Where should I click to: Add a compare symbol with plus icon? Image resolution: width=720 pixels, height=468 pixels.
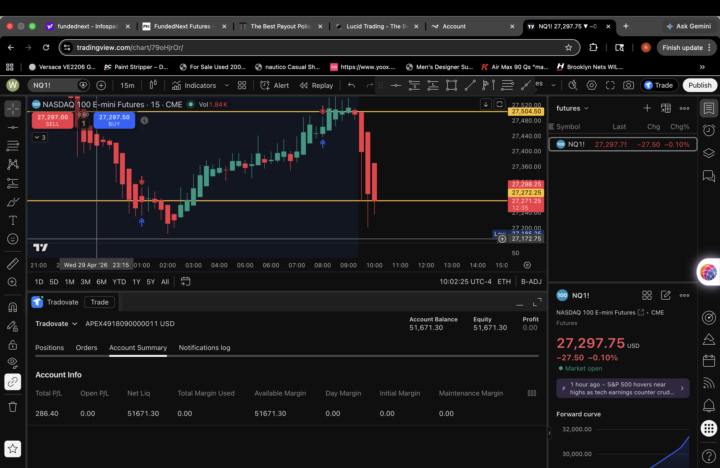pyautogui.click(x=101, y=85)
